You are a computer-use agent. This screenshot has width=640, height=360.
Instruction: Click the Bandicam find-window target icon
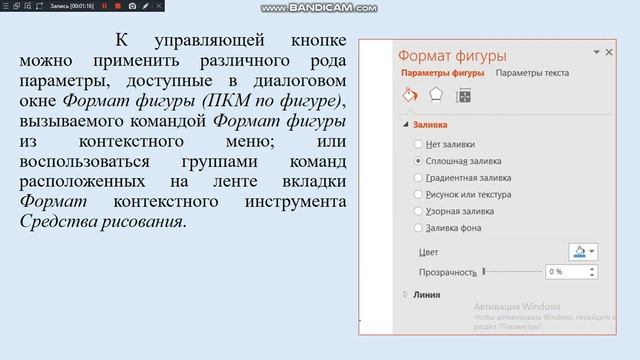pos(28,6)
